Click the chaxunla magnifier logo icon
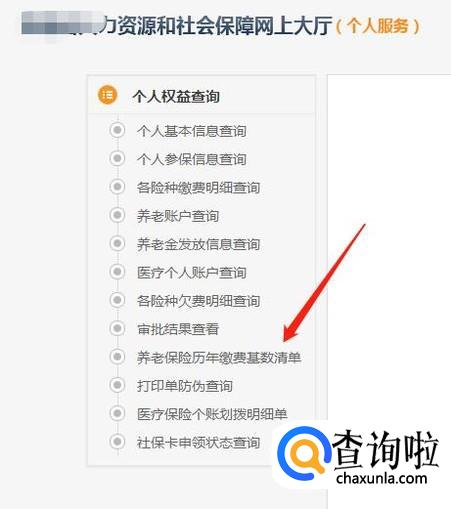Image resolution: width=451 pixels, height=509 pixels. 303,455
